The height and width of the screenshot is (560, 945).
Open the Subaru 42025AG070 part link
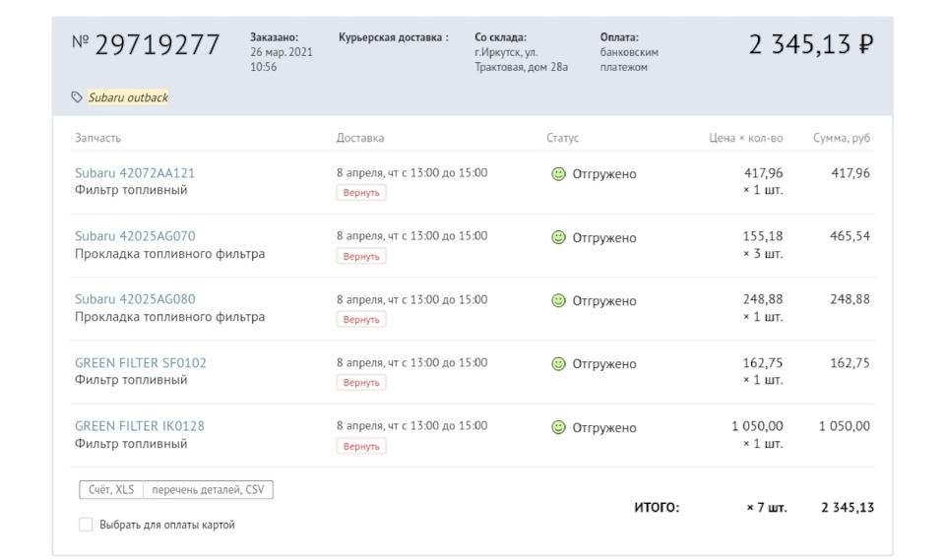pyautogui.click(x=135, y=236)
